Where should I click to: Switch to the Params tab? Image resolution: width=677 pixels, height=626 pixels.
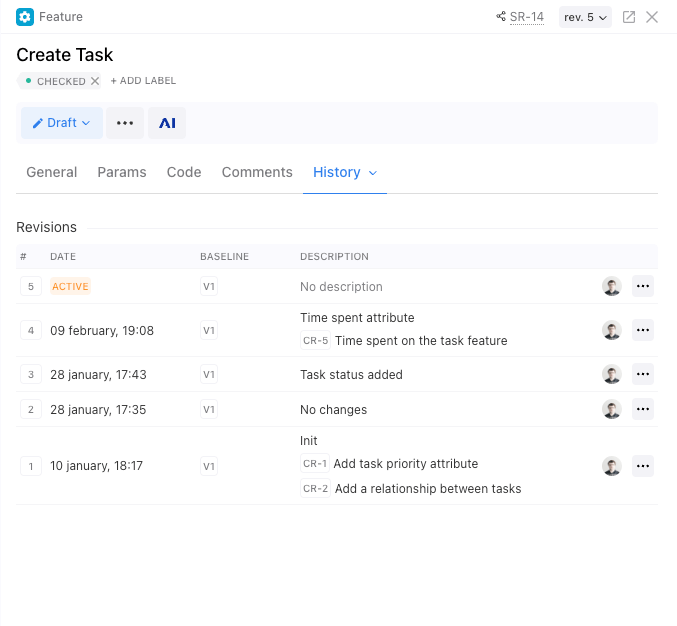point(122,172)
